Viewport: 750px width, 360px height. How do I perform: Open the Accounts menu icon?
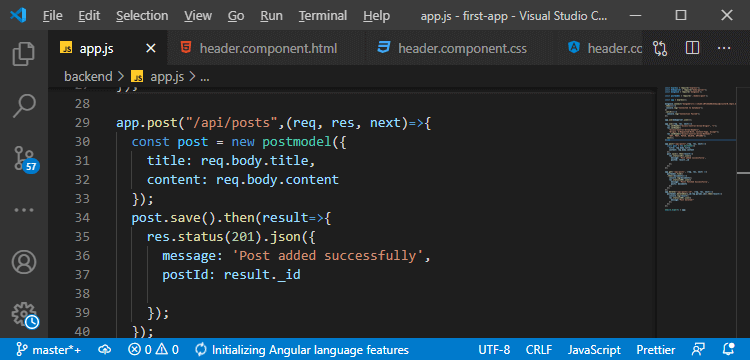[x=23, y=262]
